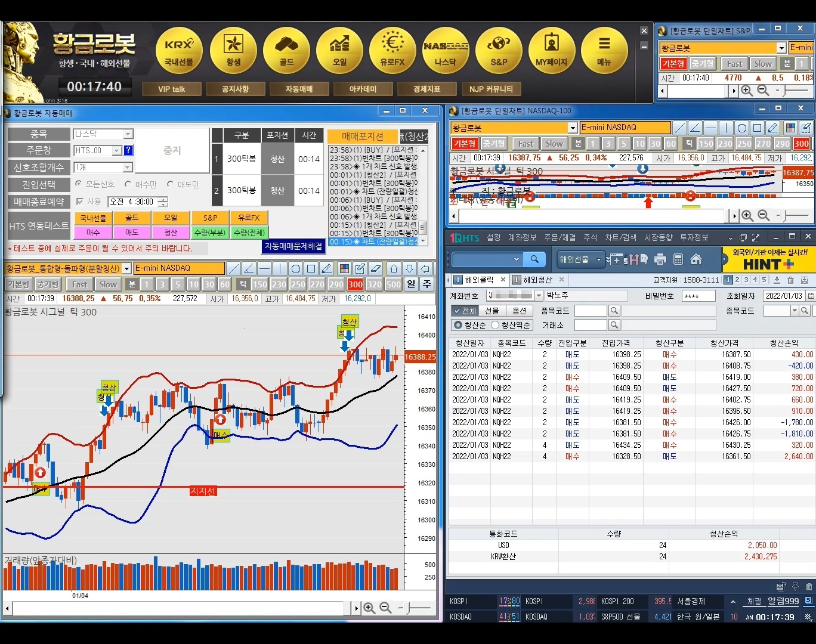Click the up arrow icon in main chart toolbar
This screenshot has width=816, height=644.
(x=394, y=268)
